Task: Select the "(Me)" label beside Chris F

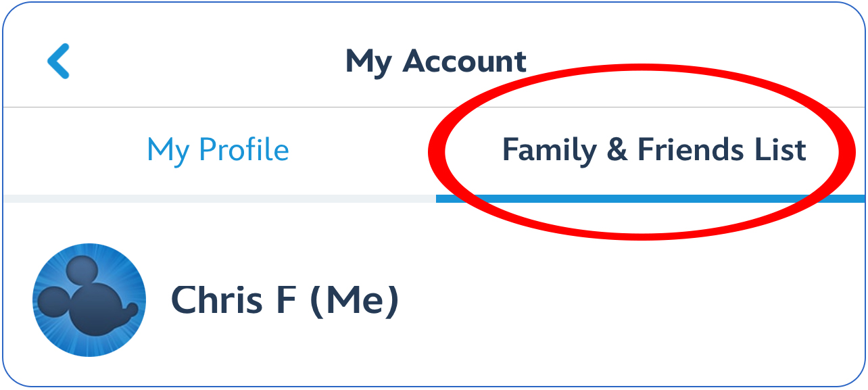Action: pos(354,301)
